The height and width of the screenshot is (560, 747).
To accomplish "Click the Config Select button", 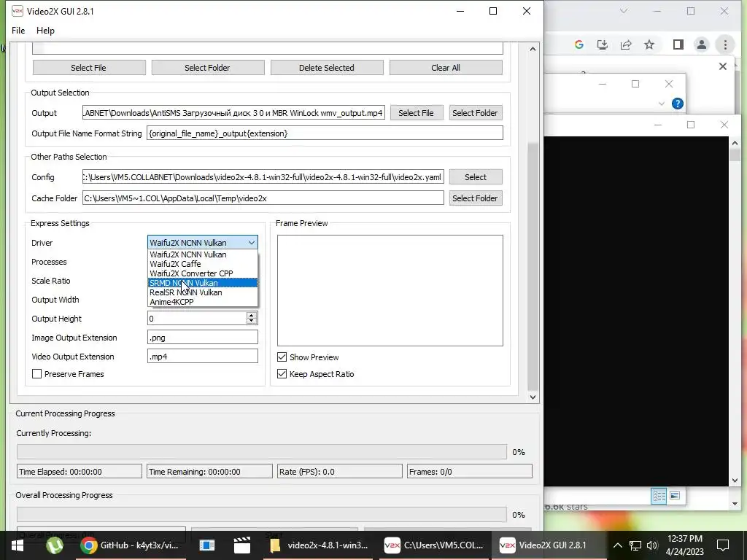I will pyautogui.click(x=476, y=177).
